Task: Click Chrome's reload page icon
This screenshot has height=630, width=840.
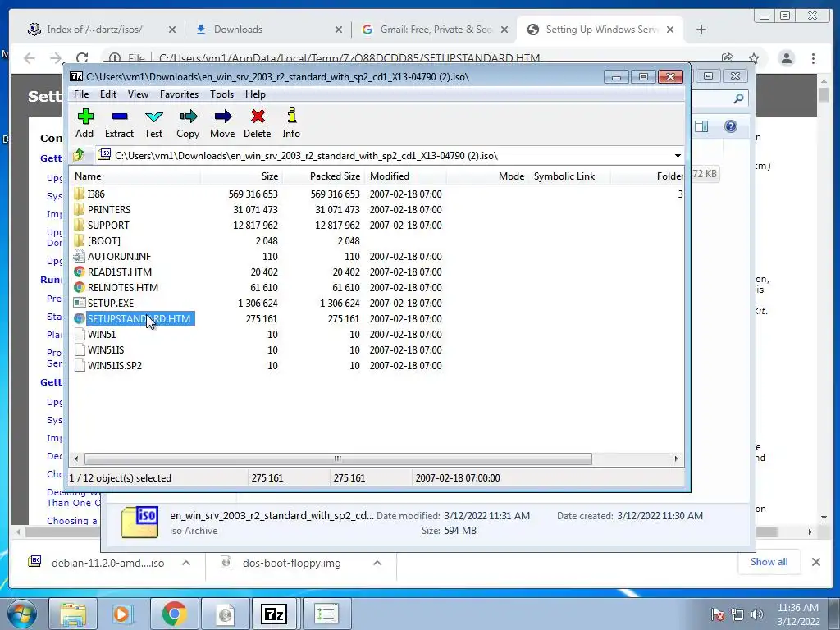Action: (x=81, y=58)
